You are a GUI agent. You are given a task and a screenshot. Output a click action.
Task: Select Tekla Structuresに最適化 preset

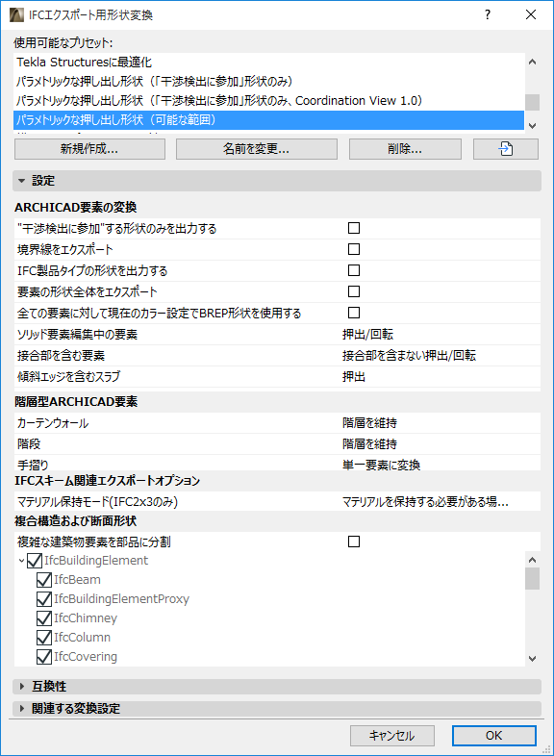[x=268, y=63]
